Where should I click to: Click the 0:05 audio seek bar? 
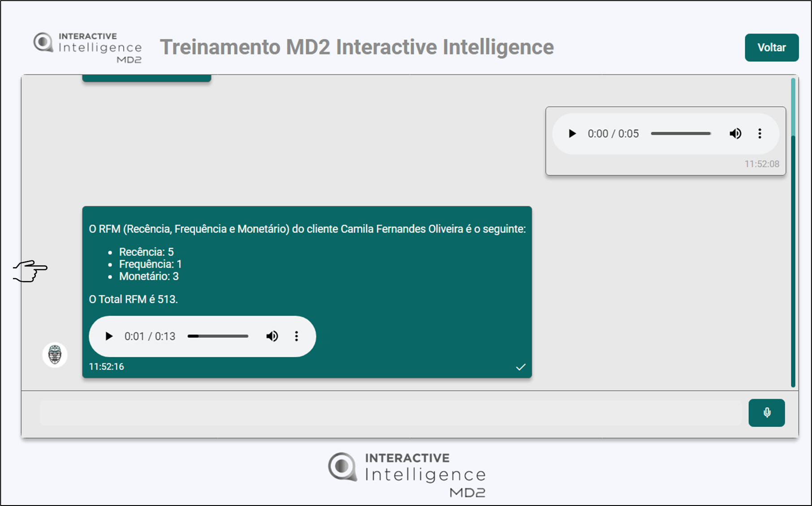click(681, 134)
